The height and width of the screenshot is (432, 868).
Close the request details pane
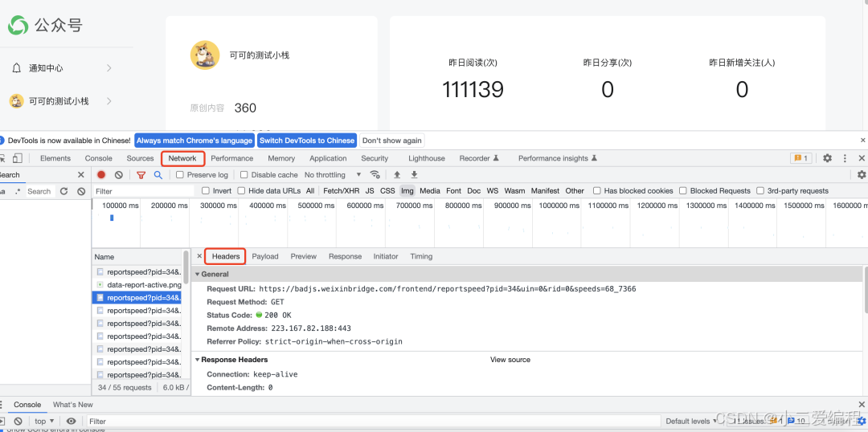tap(199, 256)
